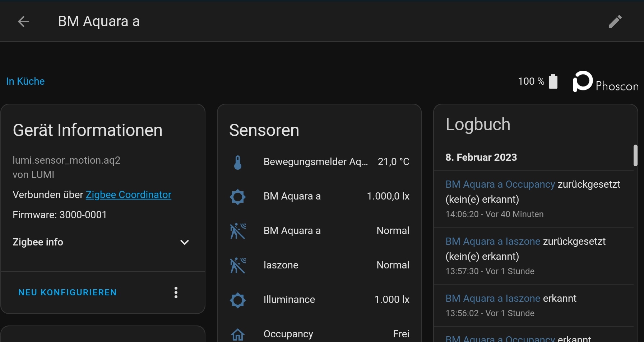This screenshot has height=342, width=644.
Task: Click the Logbuch panel heading
Action: pos(478,125)
